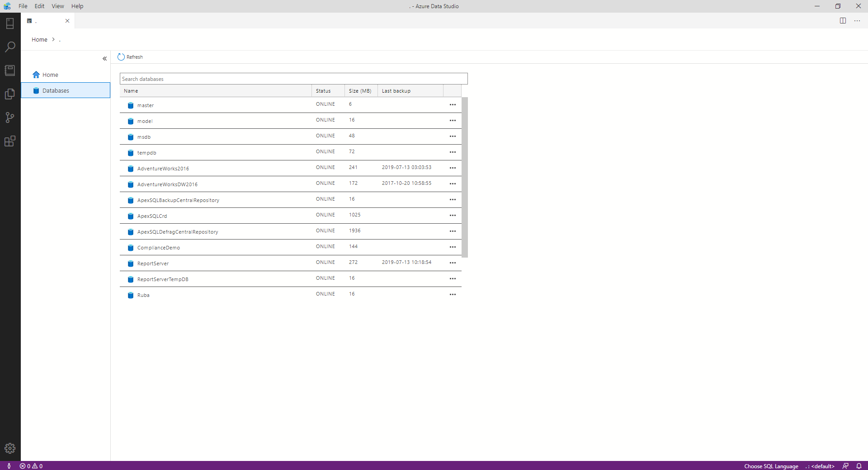Click the Refresh icon in the toolbar

(x=121, y=57)
